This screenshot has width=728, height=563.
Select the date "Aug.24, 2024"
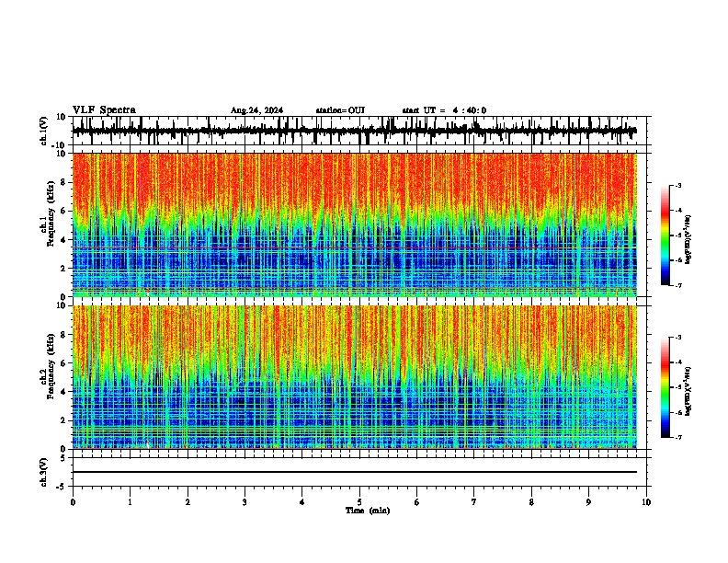pyautogui.click(x=256, y=110)
